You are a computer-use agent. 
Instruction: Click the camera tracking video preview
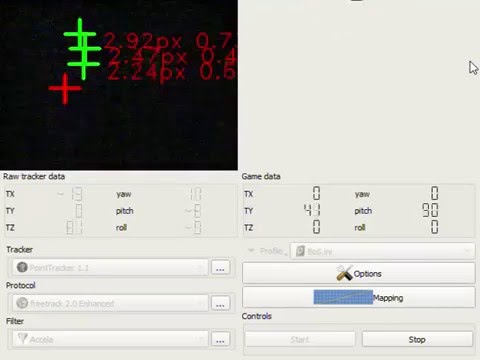click(119, 85)
